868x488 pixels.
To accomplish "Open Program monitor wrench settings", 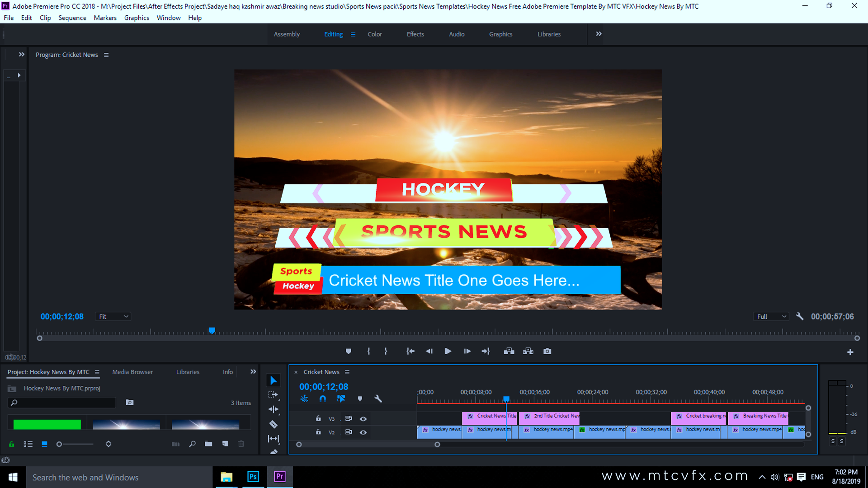I will pyautogui.click(x=799, y=316).
